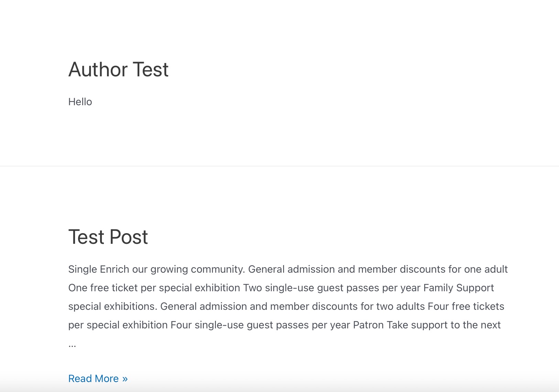Click the Author Test heading

118,69
